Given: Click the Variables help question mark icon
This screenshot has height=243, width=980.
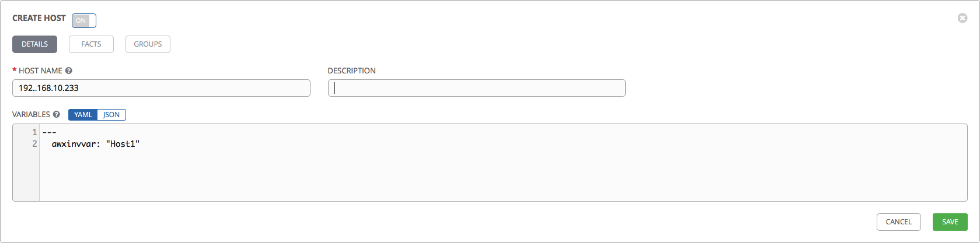Looking at the screenshot, I should point(57,114).
